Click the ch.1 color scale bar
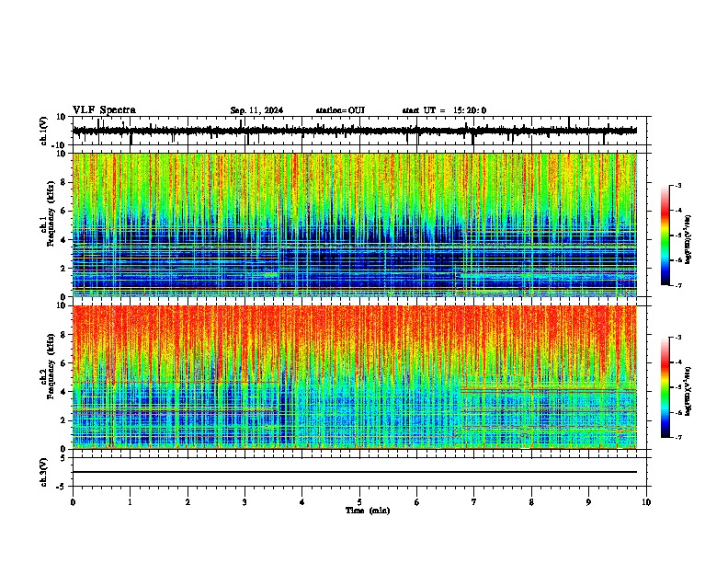 pyautogui.click(x=665, y=236)
